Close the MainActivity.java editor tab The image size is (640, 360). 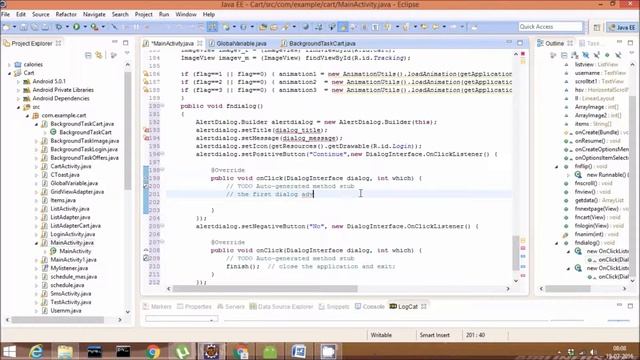pos(200,43)
